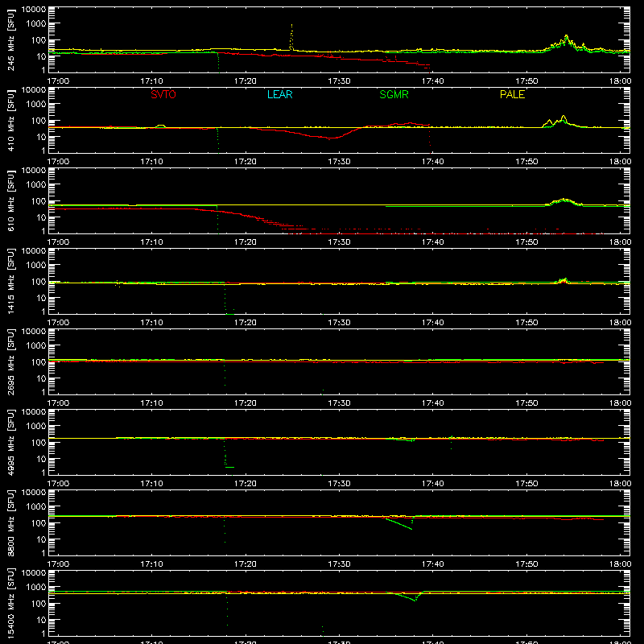Click the 17:20 tick under the 245 MHz panel

point(246,81)
